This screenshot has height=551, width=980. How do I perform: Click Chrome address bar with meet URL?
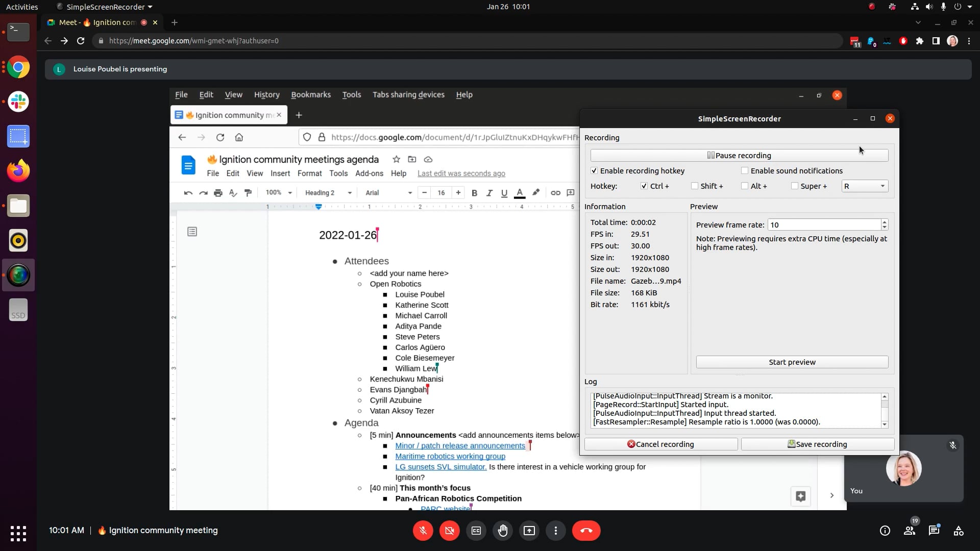(467, 41)
